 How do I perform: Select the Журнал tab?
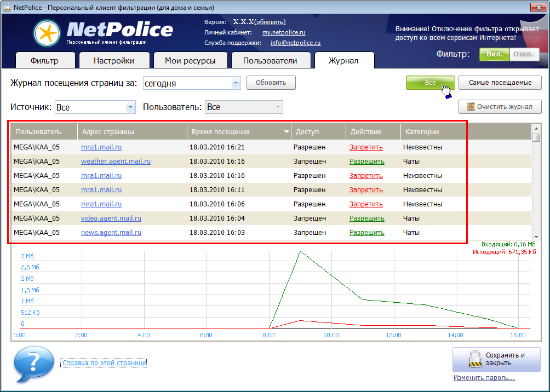coord(344,60)
